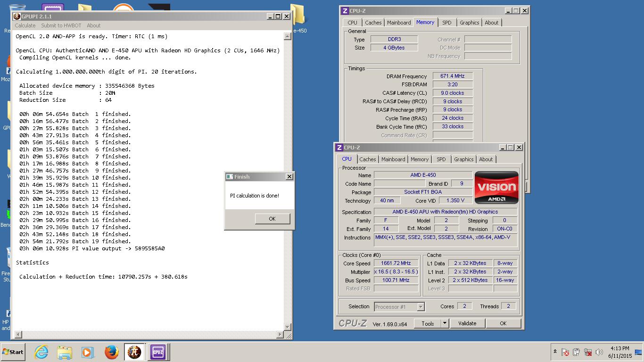Click the Bus Speed value 100.71 MHz

396,280
